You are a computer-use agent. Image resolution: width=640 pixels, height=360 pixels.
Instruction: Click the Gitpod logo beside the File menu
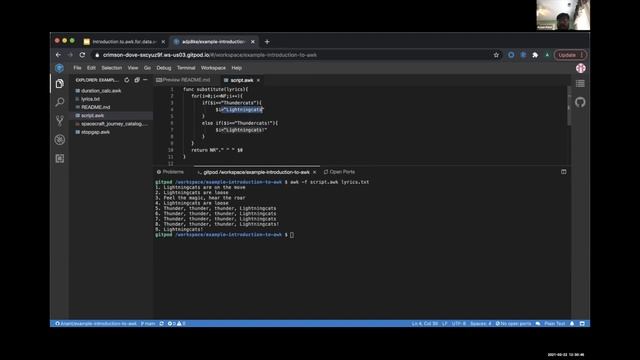point(60,68)
